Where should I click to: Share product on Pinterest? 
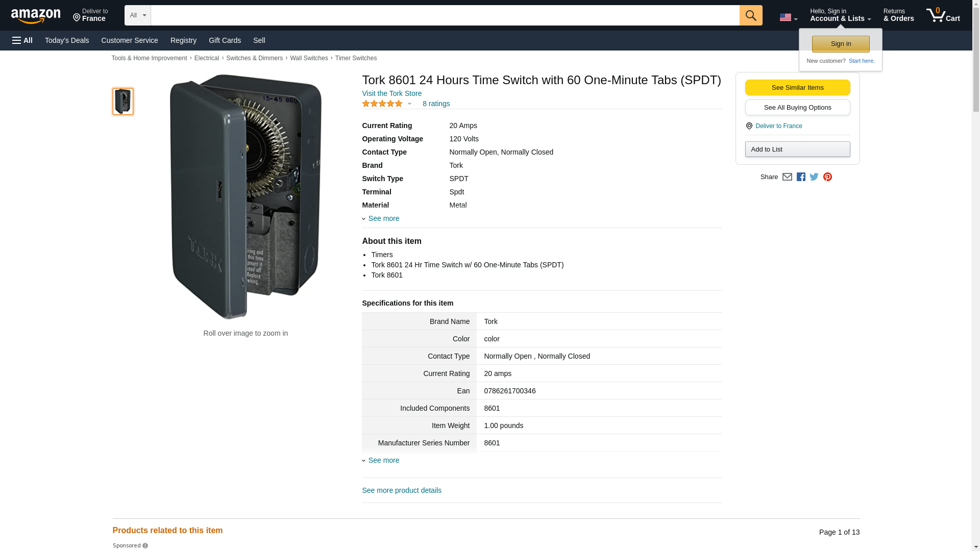pyautogui.click(x=827, y=177)
